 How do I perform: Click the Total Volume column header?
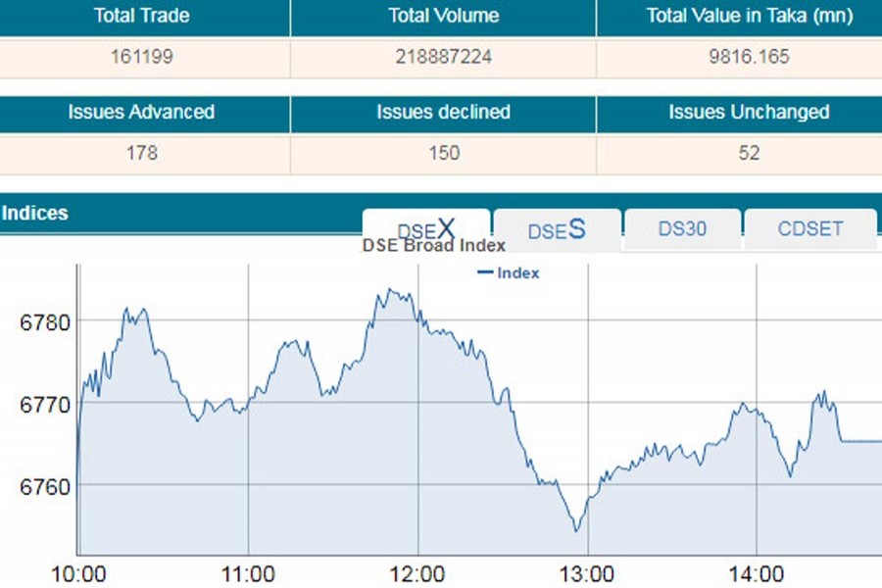pyautogui.click(x=443, y=16)
